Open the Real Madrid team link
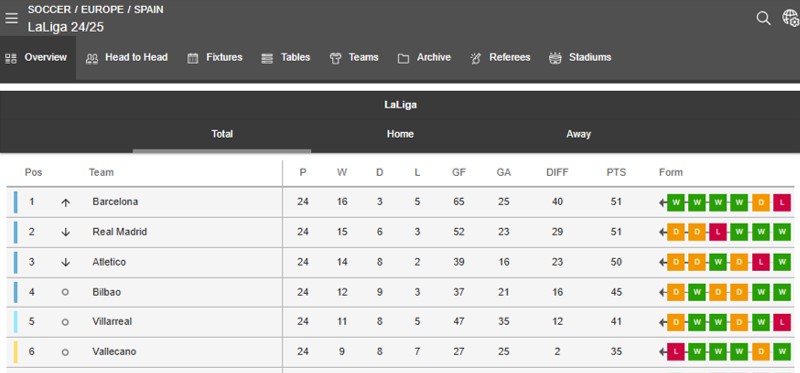 pos(119,232)
